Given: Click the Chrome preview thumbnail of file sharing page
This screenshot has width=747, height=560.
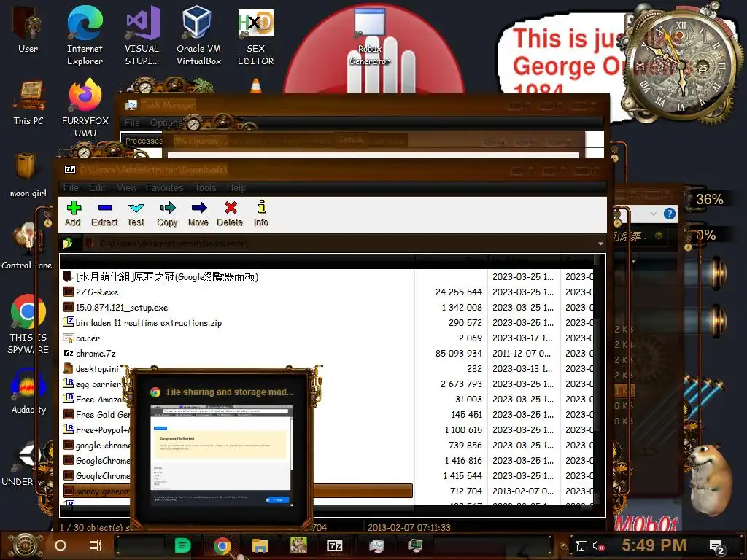Looking at the screenshot, I should click(x=222, y=456).
